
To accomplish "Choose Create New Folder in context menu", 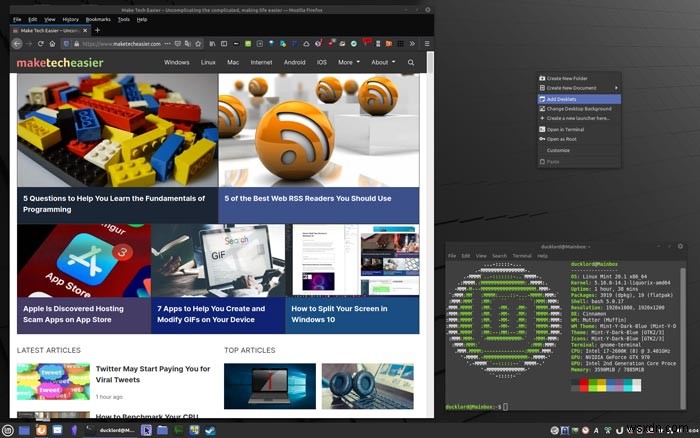I will tap(579, 78).
